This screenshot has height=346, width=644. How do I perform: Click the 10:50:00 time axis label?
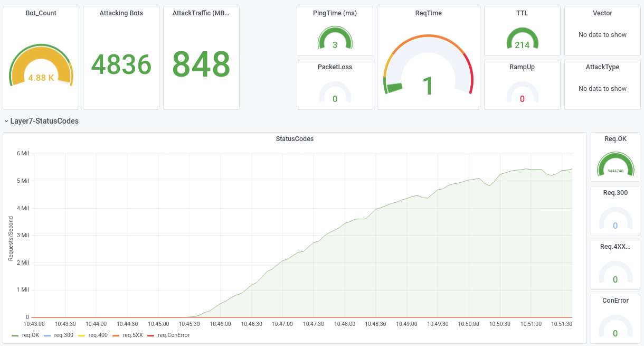[468, 324]
